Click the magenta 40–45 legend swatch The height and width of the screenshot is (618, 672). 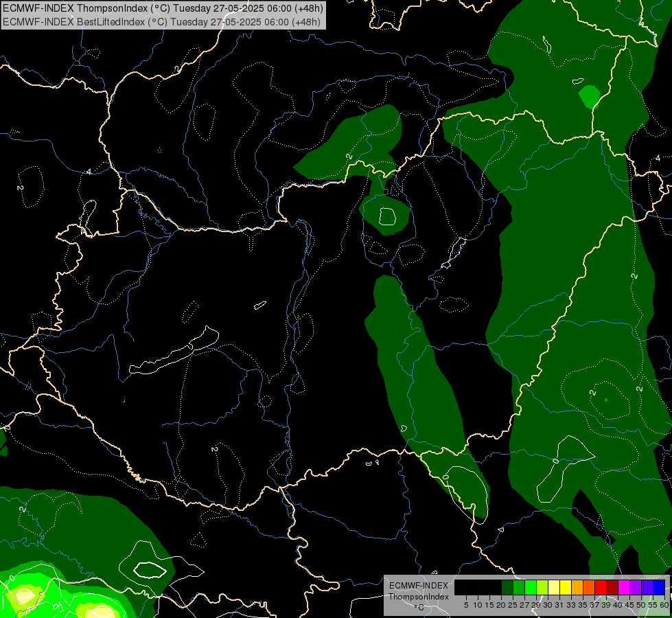624,587
